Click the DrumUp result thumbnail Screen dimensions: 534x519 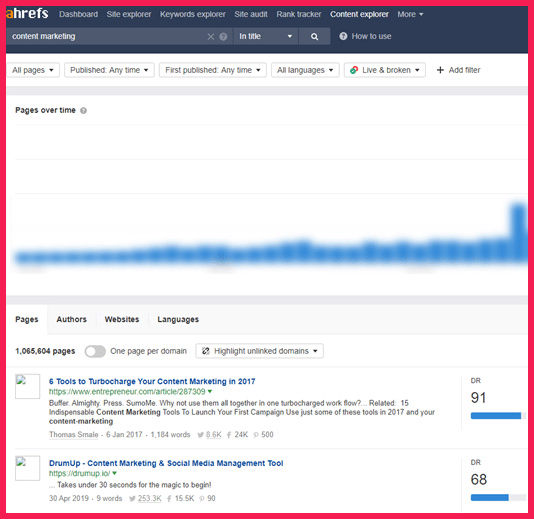click(28, 468)
